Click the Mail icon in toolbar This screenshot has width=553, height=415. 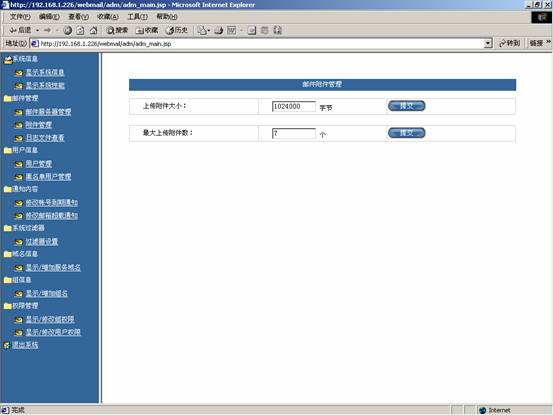tap(203, 31)
